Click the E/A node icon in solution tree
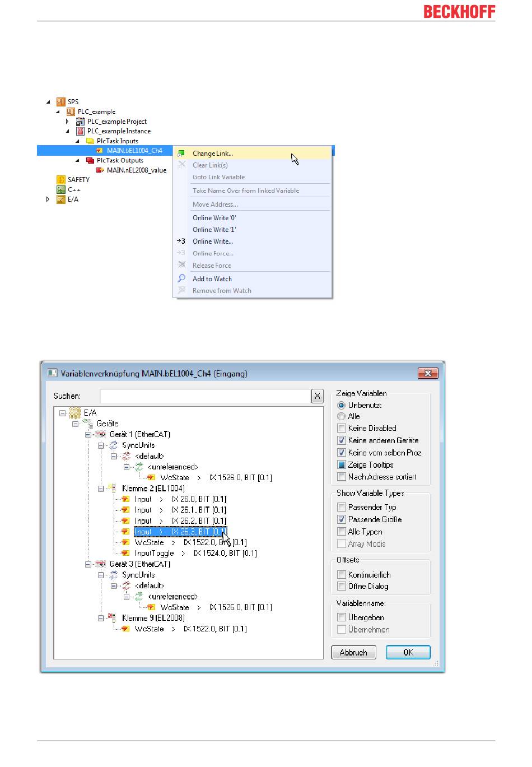 pyautogui.click(x=60, y=199)
